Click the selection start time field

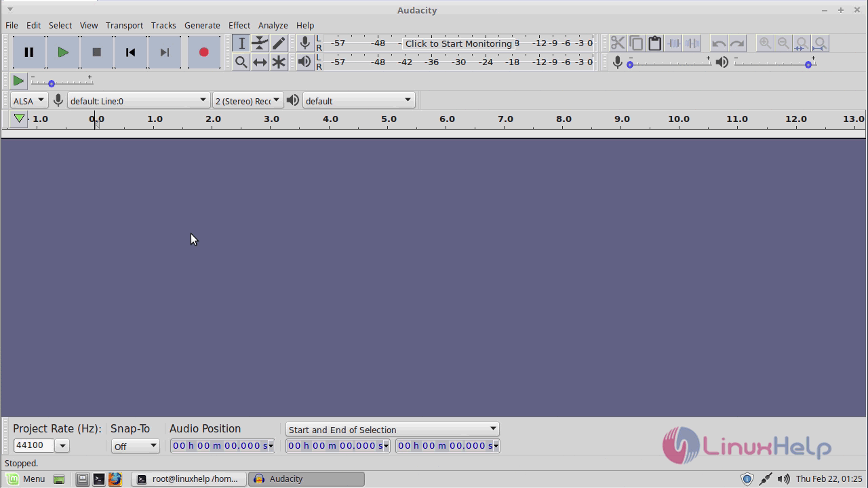click(x=334, y=445)
